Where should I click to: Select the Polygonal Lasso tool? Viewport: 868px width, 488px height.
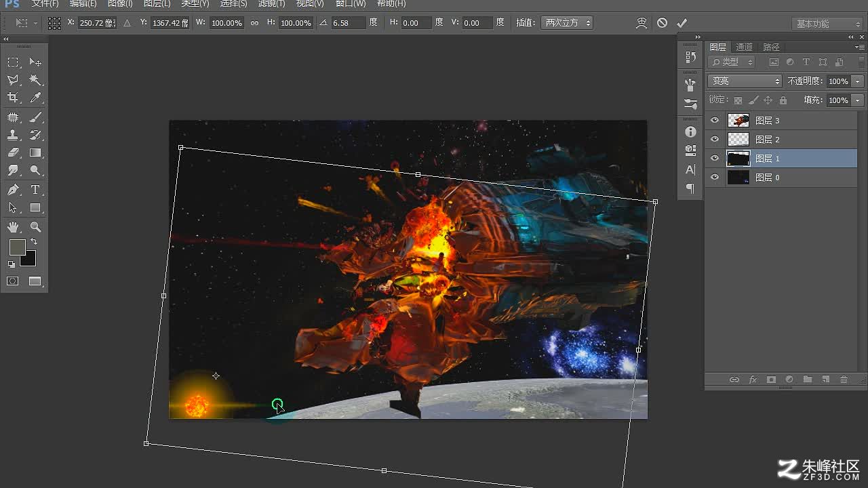tap(13, 80)
